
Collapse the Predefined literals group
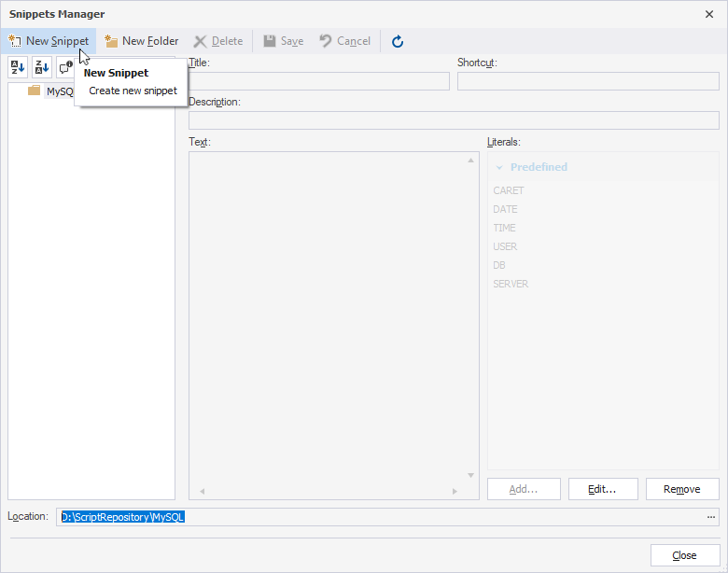pos(499,167)
